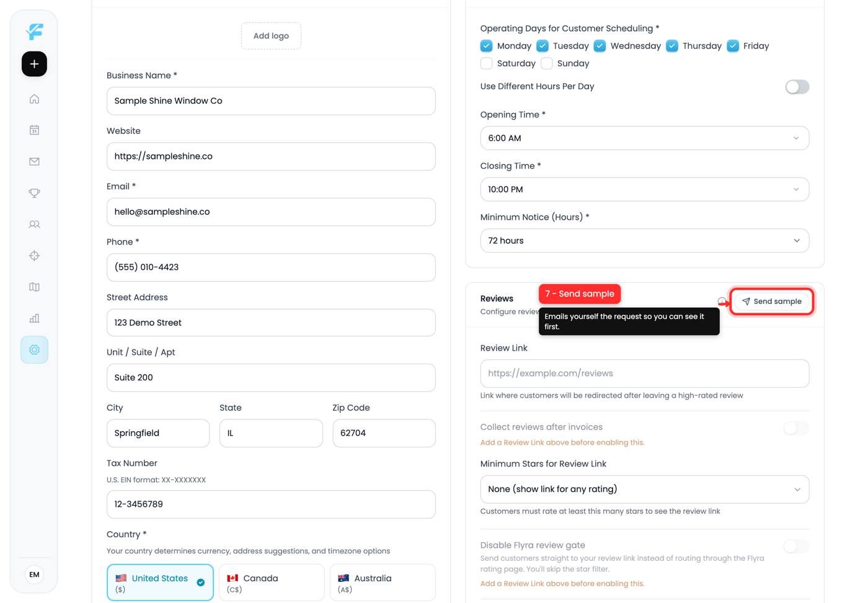Viewport: 868px width, 603px height.
Task: Check the Saturday checkbox
Action: [x=487, y=63]
